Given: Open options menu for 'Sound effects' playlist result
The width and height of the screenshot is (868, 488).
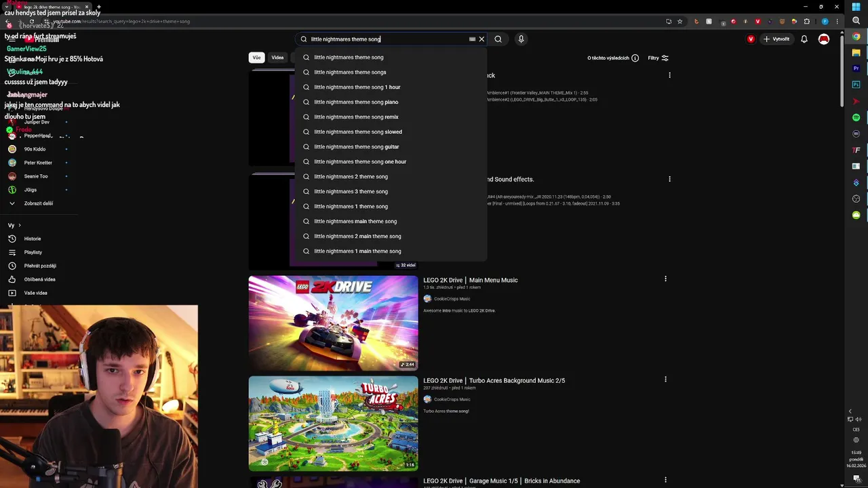Looking at the screenshot, I should 669,179.
